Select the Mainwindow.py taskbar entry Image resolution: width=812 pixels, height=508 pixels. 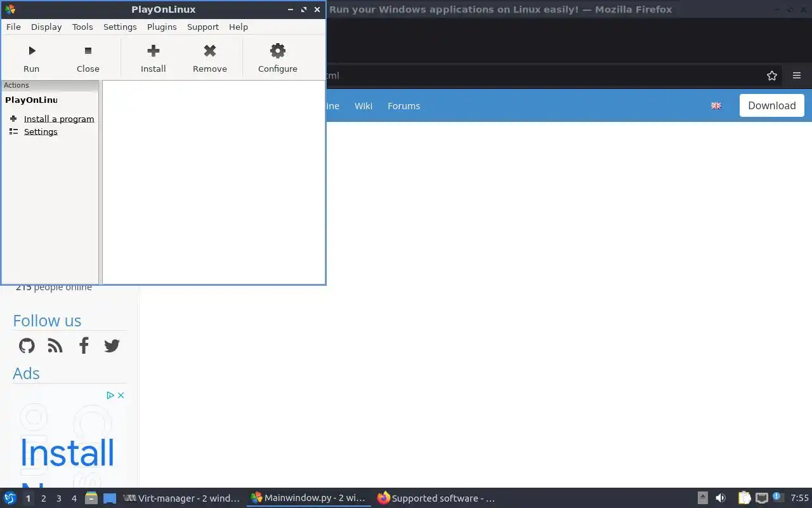coord(308,498)
